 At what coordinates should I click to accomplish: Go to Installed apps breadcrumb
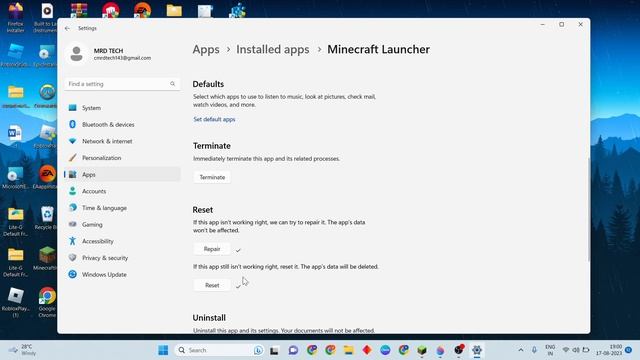coord(273,49)
